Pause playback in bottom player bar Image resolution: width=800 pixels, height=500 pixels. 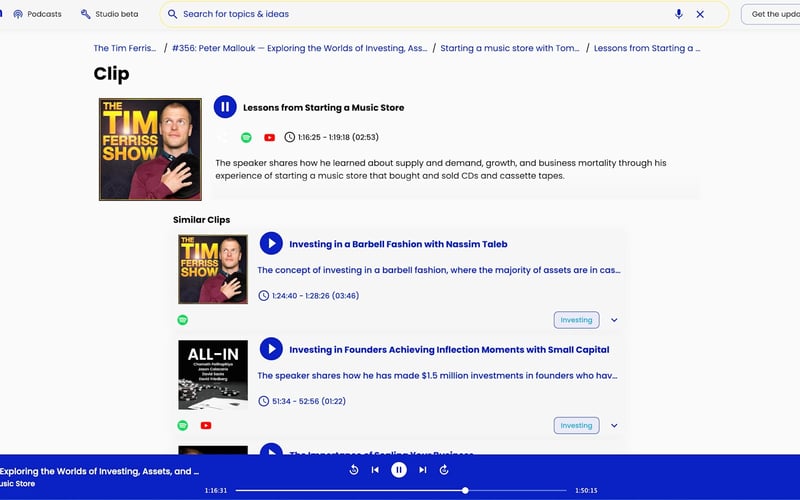pyautogui.click(x=399, y=470)
